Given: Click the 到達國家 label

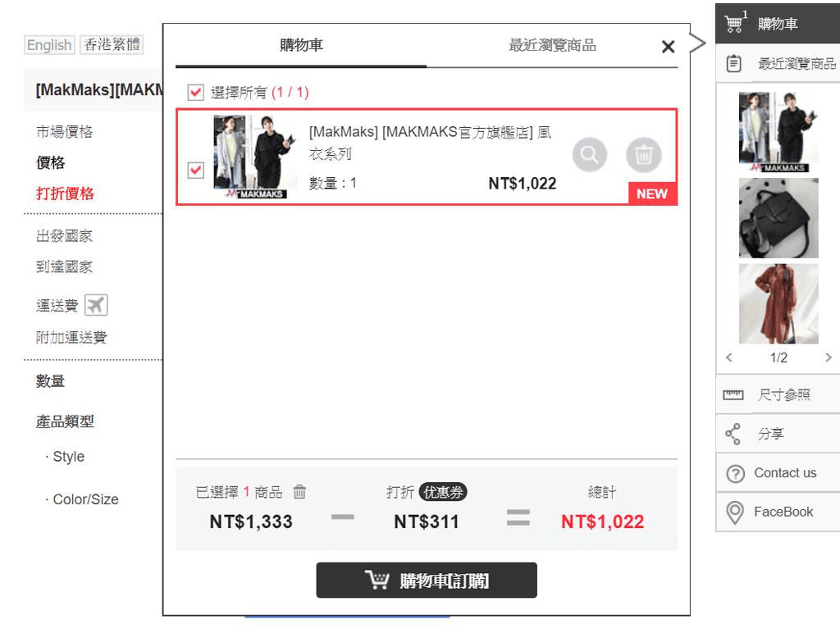Looking at the screenshot, I should 64,266.
